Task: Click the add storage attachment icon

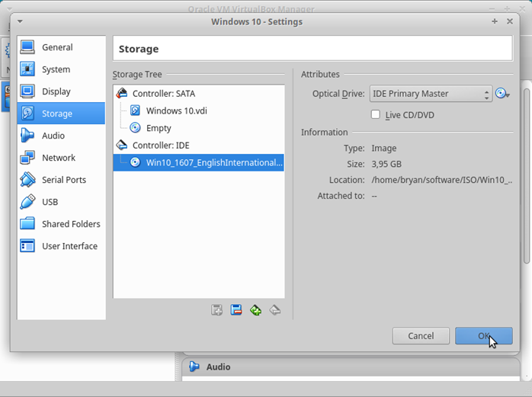Action: click(x=216, y=310)
